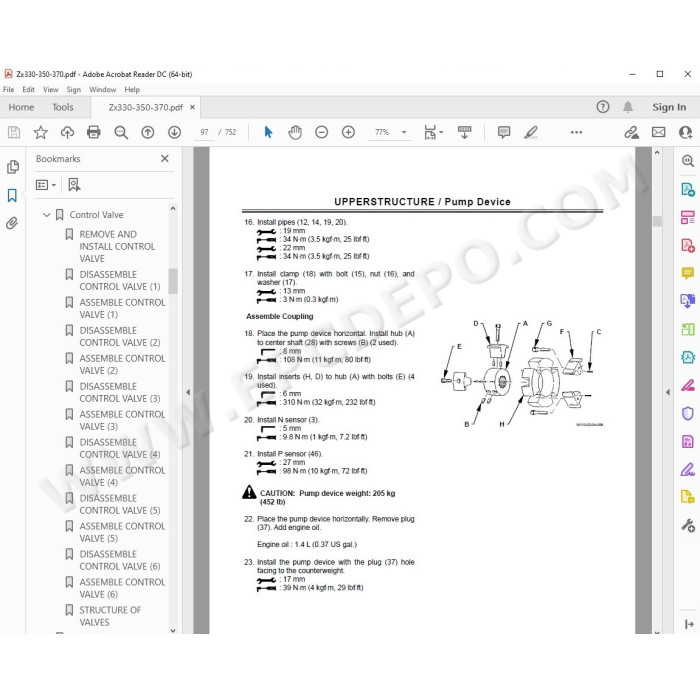Print the document
The height and width of the screenshot is (700, 700).
94,132
